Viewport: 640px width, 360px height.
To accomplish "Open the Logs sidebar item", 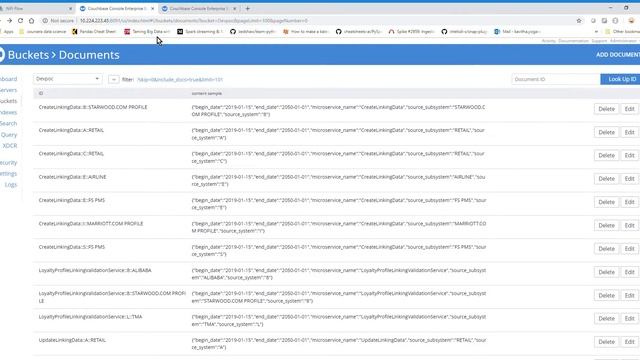I will [11, 184].
